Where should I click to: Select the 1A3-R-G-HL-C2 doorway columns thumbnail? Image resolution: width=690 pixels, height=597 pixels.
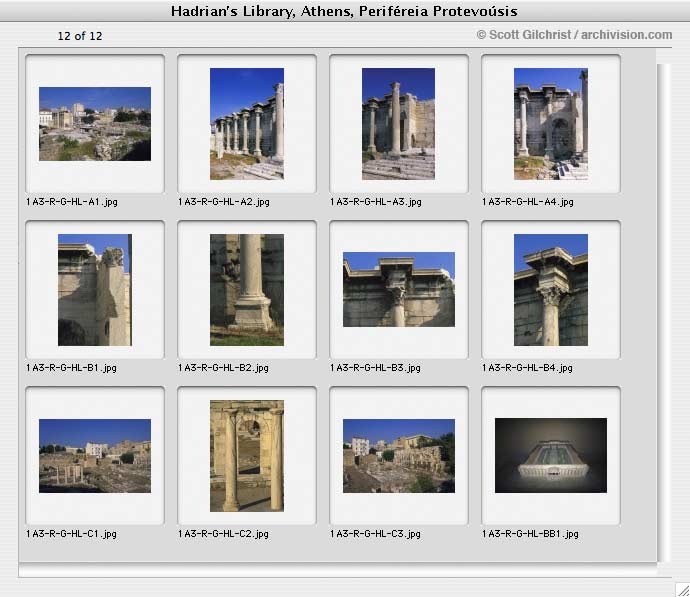click(247, 456)
